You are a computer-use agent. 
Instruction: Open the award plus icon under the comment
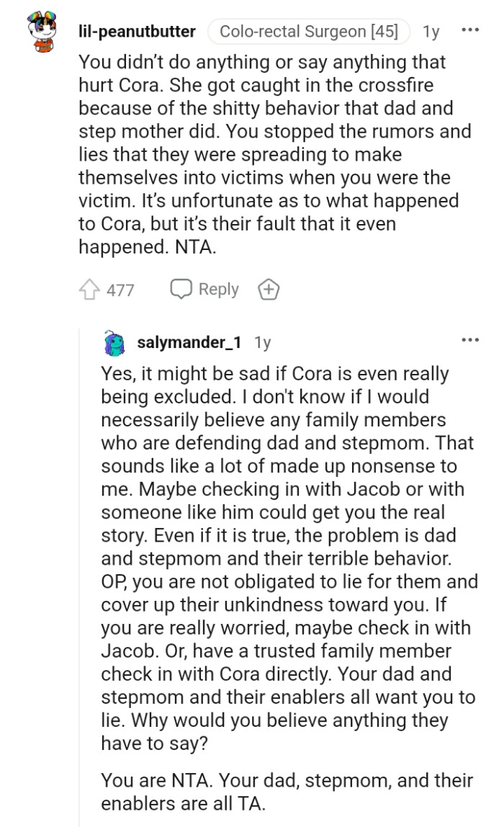point(269,289)
